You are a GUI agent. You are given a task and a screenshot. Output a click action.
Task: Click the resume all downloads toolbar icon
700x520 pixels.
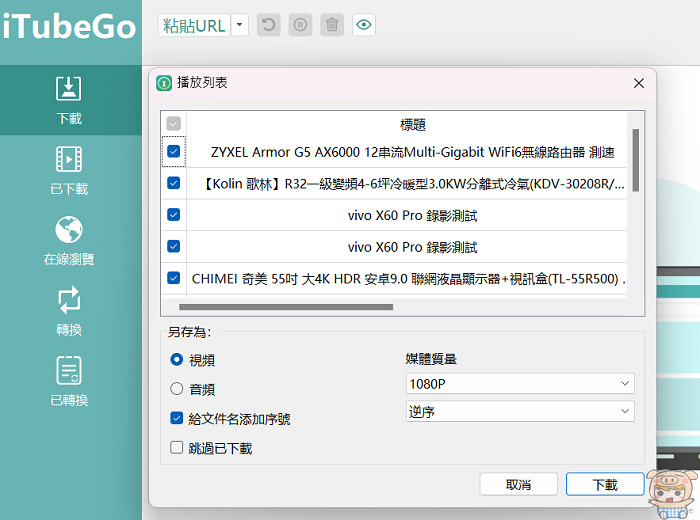[268, 25]
